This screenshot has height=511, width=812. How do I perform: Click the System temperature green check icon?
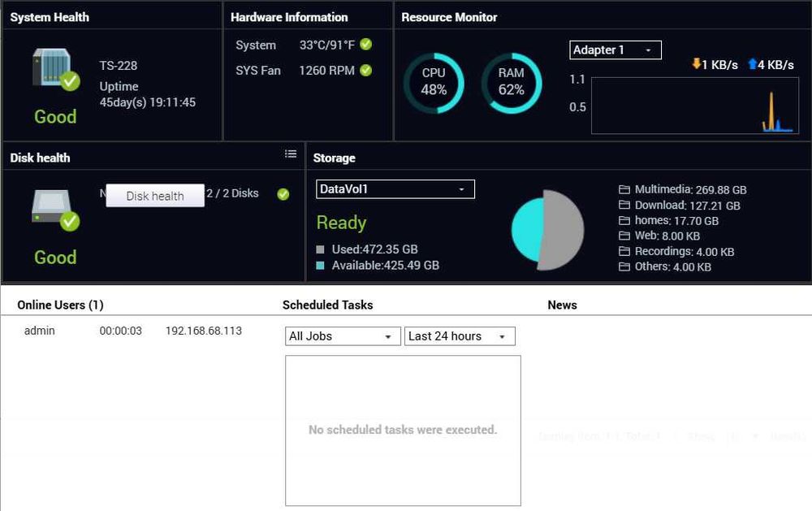click(x=365, y=45)
